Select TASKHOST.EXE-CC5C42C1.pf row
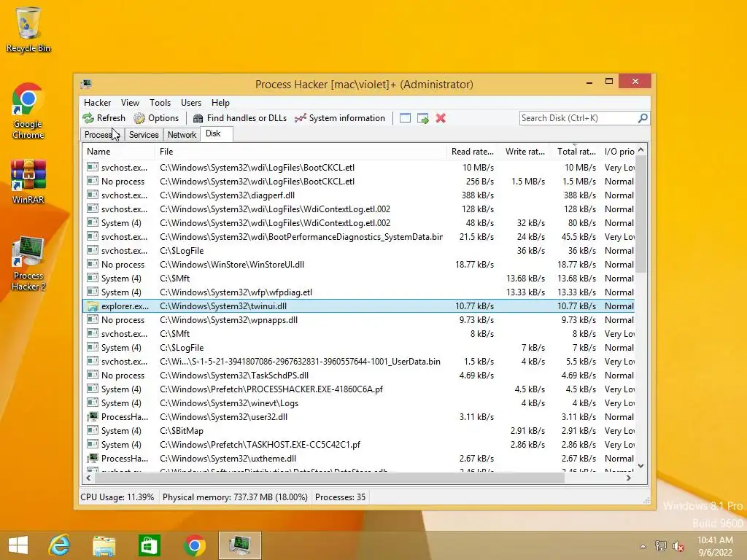Screen dimensions: 747x560 [359, 445]
